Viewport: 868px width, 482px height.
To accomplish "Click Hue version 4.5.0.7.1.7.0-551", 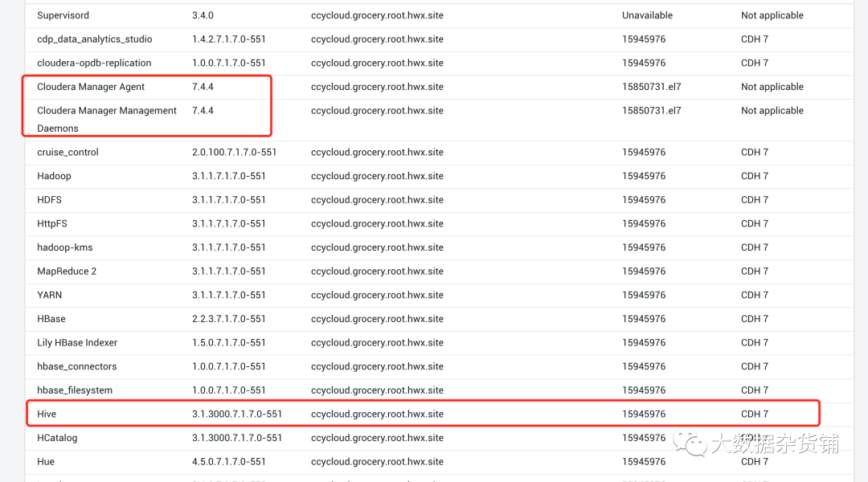I will tap(228, 462).
